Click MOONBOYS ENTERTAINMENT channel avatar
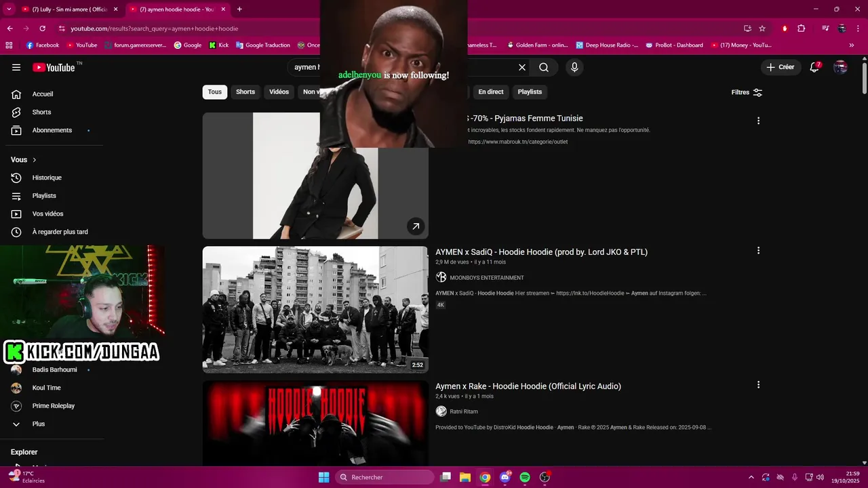This screenshot has height=488, width=868. 441,277
